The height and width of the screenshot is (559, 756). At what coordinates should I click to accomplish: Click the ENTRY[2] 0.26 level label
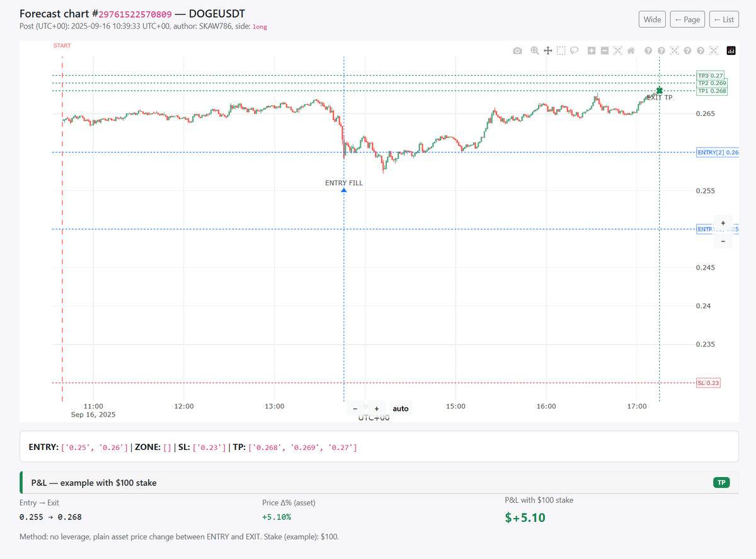pos(718,152)
